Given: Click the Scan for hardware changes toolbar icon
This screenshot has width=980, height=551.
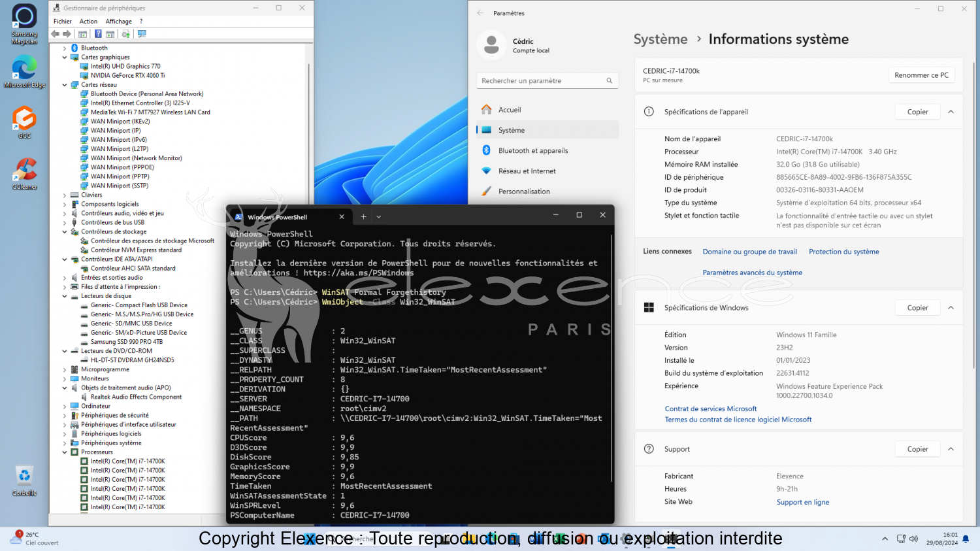Looking at the screenshot, I should pos(142,34).
